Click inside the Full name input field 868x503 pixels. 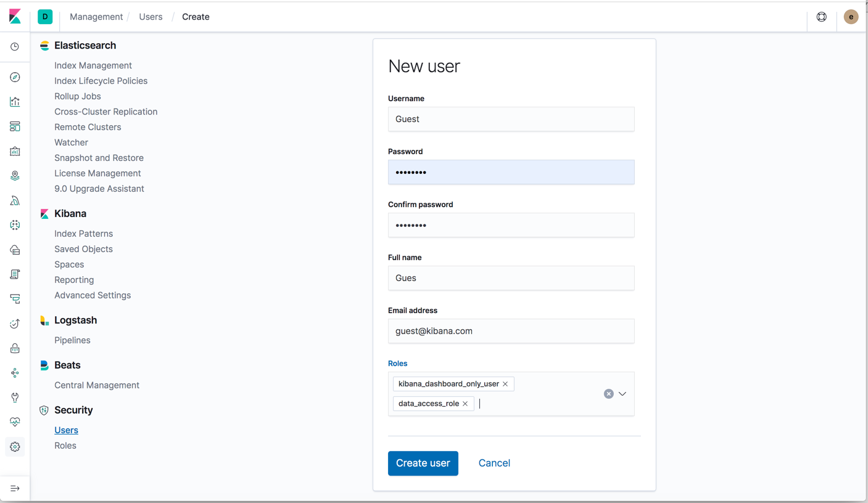511,278
